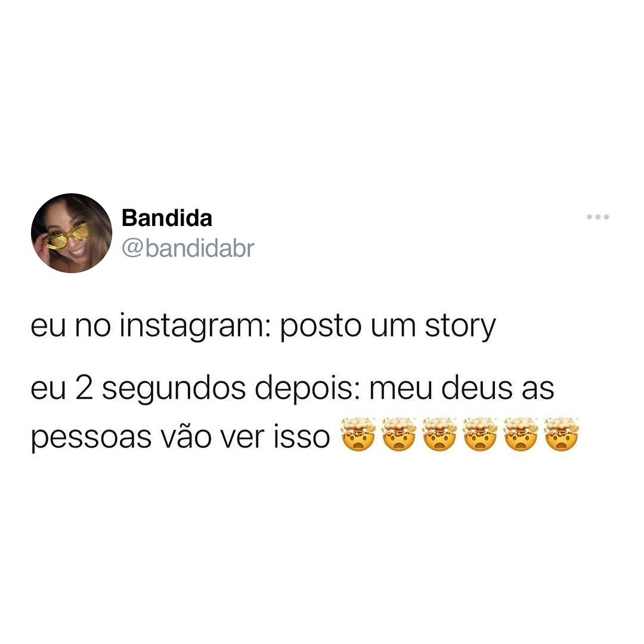Click the last exploding head emoji
Screen dimensions: 644x644
562,435
